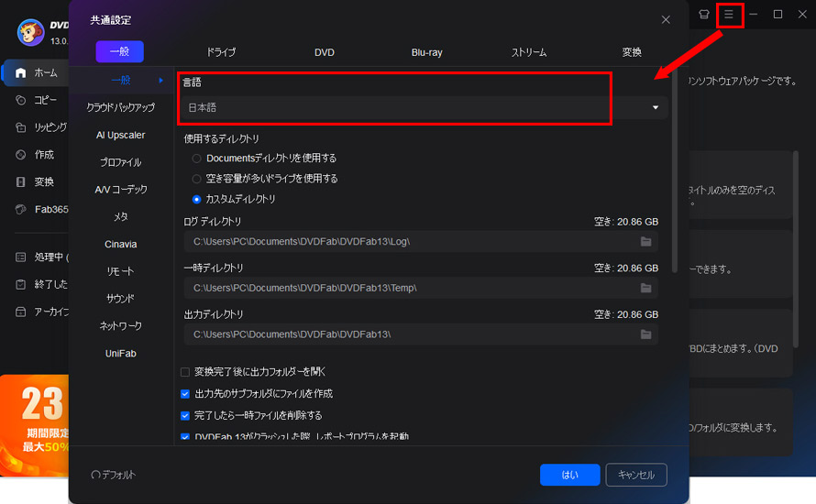
Task: Select リモート in settings sidebar
Action: [x=121, y=271]
